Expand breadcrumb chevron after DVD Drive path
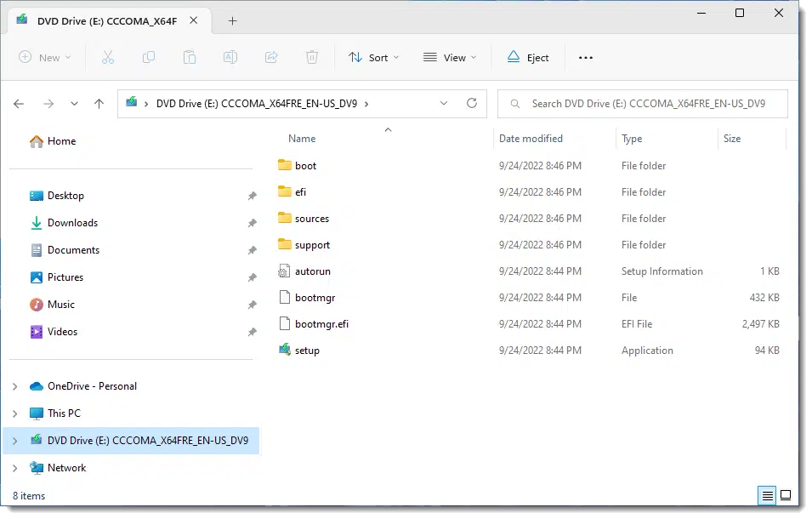This screenshot has height=519, width=812. 366,104
